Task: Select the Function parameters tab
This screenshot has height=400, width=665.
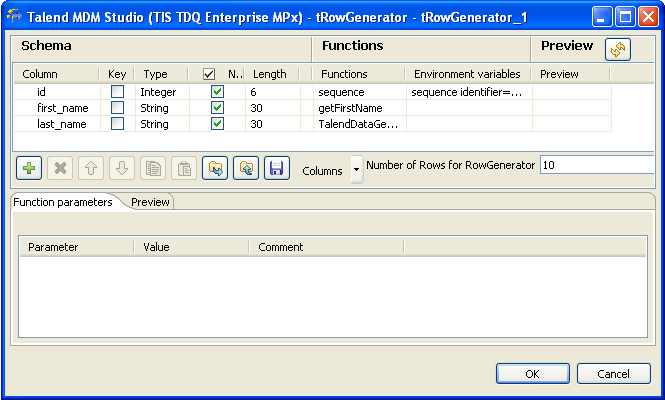Action: coord(63,201)
